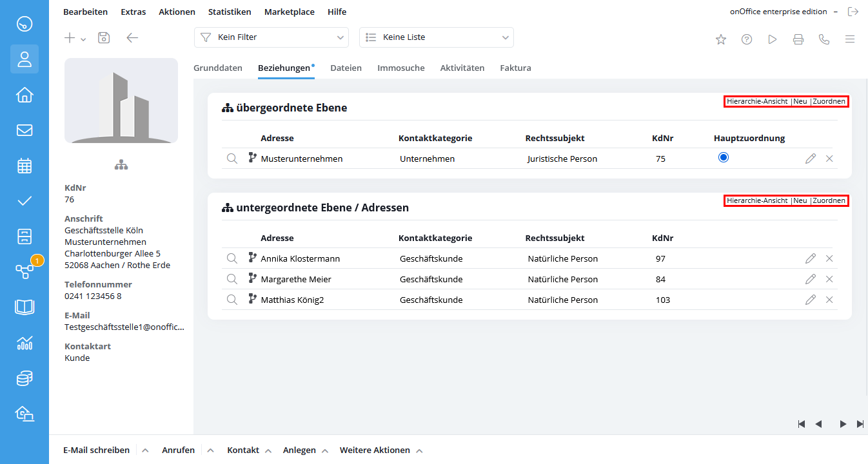Click the printer icon in toolbar
Screen dimensions: 868x464
[798, 39]
